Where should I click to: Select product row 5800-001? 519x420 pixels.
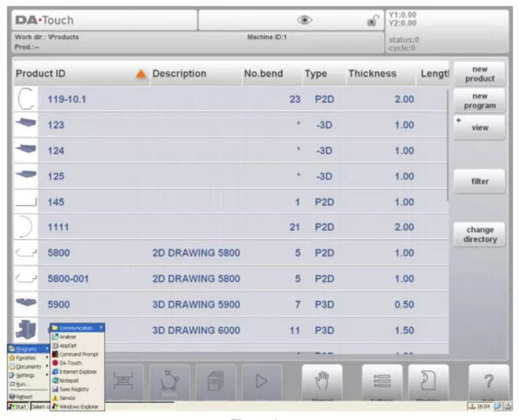(x=67, y=278)
